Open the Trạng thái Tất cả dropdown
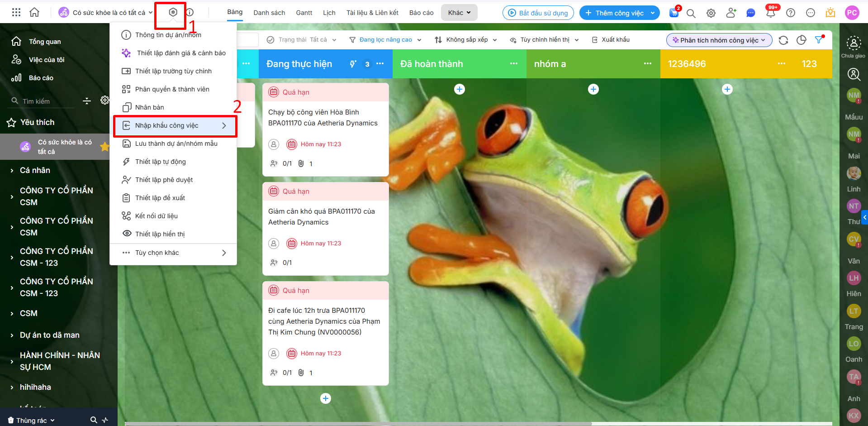Screen dimensions: 868x426 pyautogui.click(x=302, y=40)
